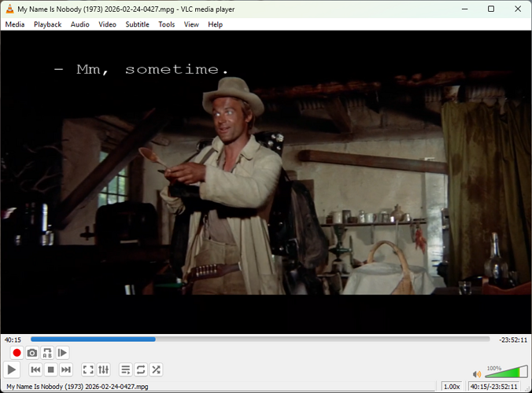Toggle the playlist view
Screen dimensions: 532x393
126,369
